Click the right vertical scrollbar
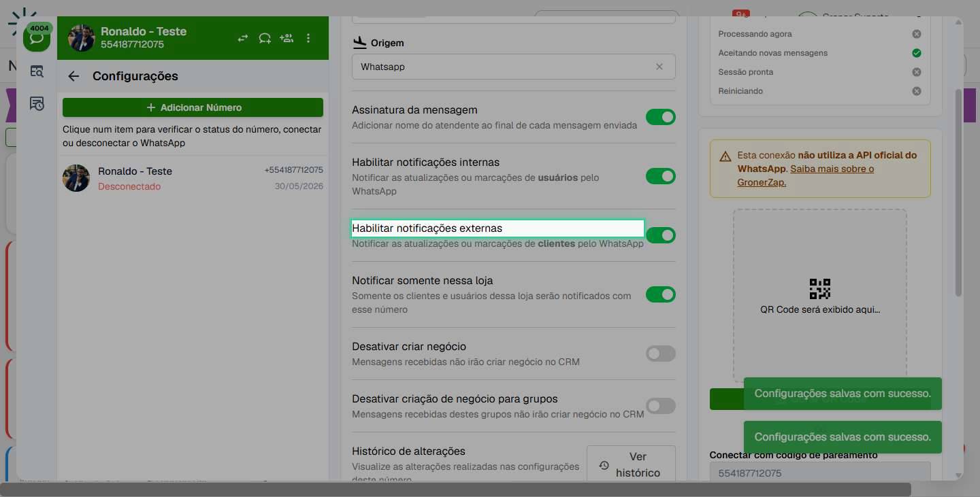Viewport: 980px width, 497px height. pos(959,192)
